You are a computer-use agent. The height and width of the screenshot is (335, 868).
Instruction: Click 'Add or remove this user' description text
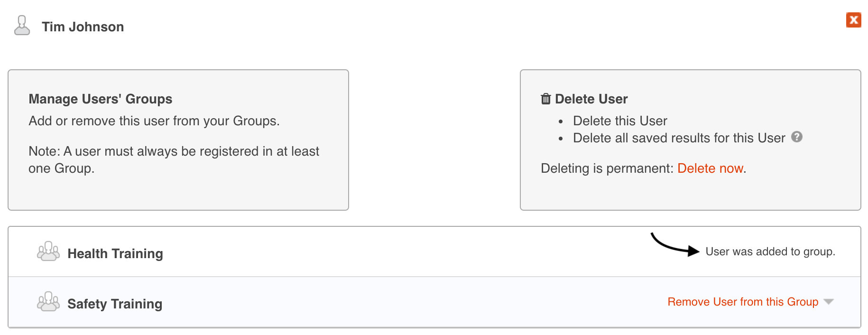154,121
